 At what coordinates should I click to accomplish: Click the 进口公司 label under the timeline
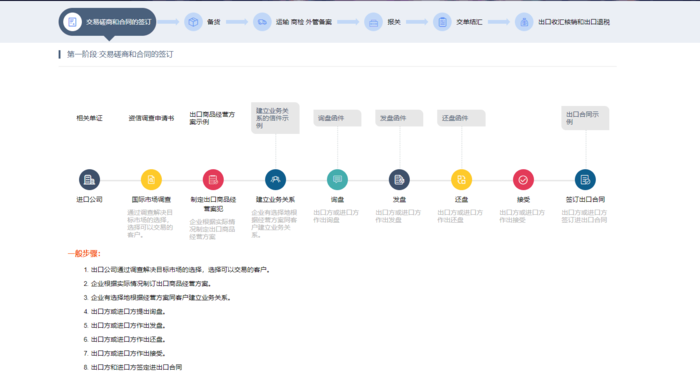89,199
